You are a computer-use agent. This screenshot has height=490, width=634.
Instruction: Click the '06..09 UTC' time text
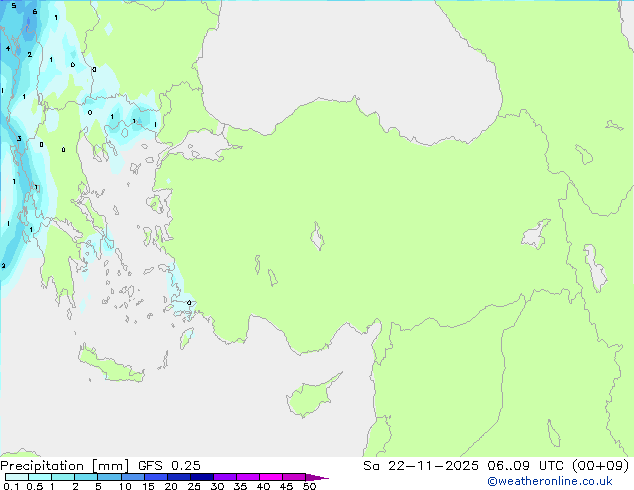[525, 466]
